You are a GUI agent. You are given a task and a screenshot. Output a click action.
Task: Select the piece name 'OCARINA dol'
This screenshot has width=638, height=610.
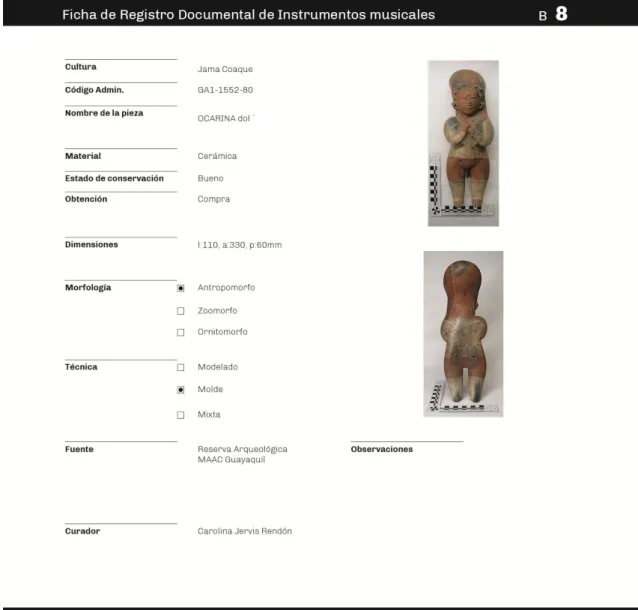point(224,118)
